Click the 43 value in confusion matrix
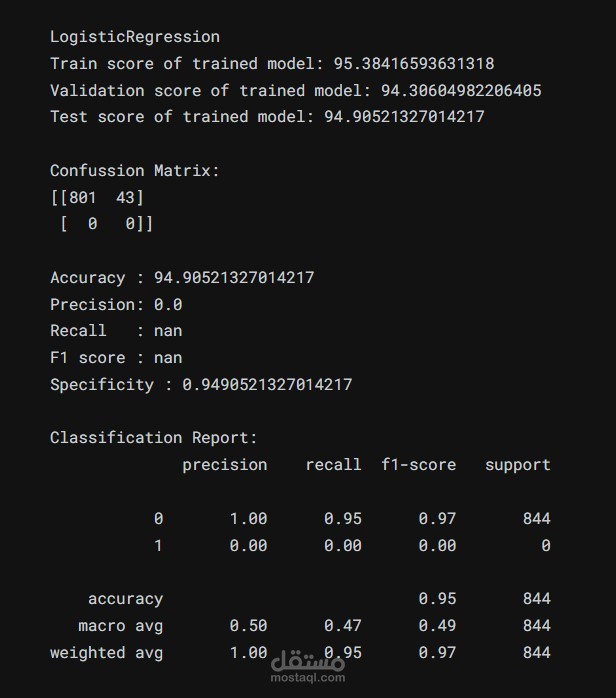 [125, 197]
